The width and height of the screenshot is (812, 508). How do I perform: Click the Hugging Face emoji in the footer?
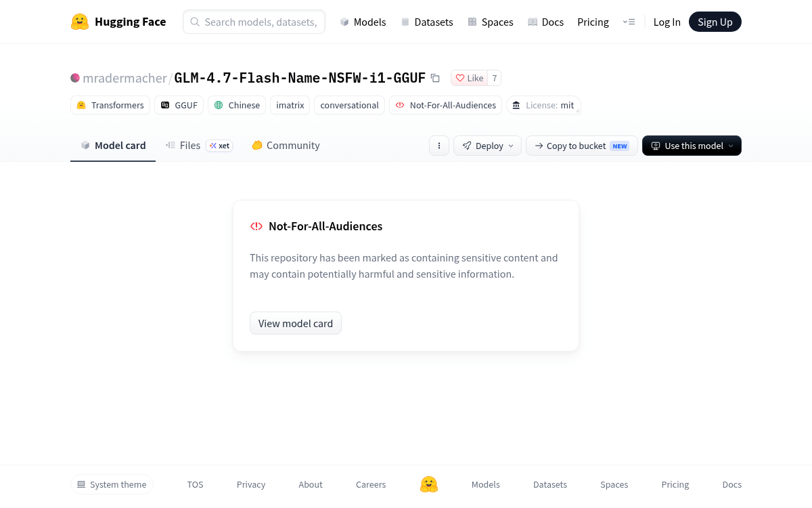[x=429, y=484]
